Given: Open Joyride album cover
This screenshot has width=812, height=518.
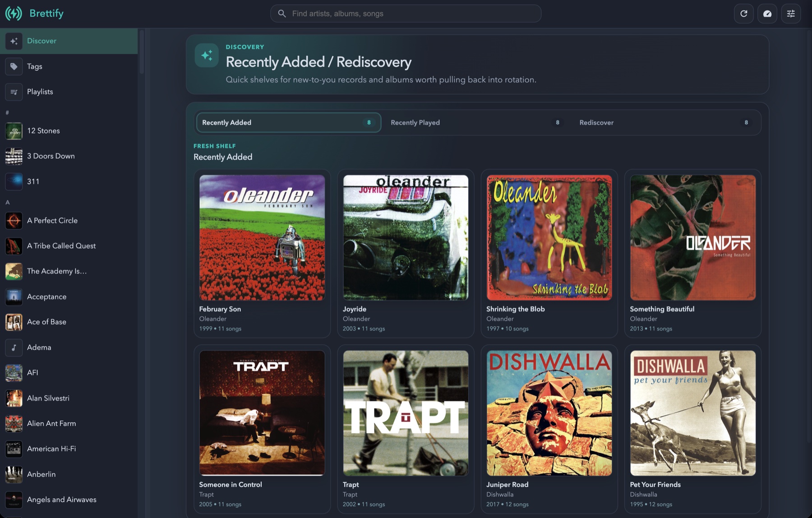Looking at the screenshot, I should (x=406, y=237).
